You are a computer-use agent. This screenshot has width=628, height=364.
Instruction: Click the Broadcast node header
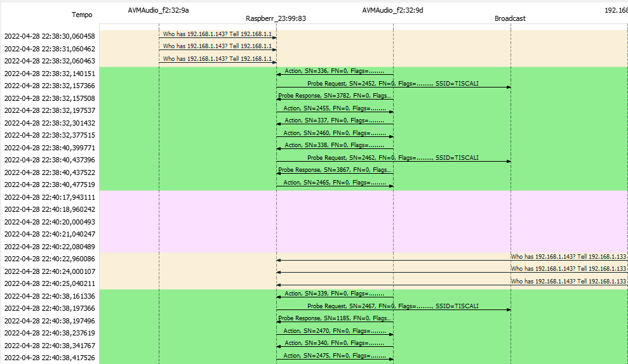click(510, 18)
